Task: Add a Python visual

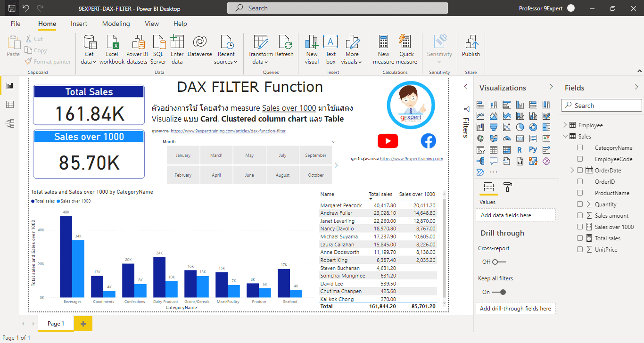Action: click(533, 150)
